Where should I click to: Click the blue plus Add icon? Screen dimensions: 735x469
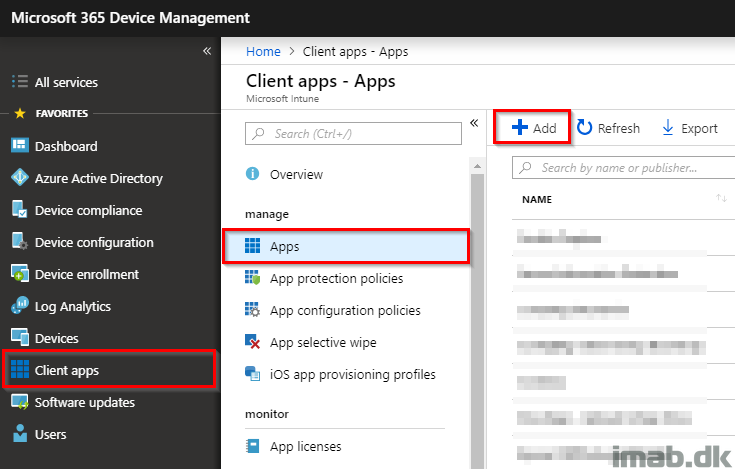click(520, 127)
